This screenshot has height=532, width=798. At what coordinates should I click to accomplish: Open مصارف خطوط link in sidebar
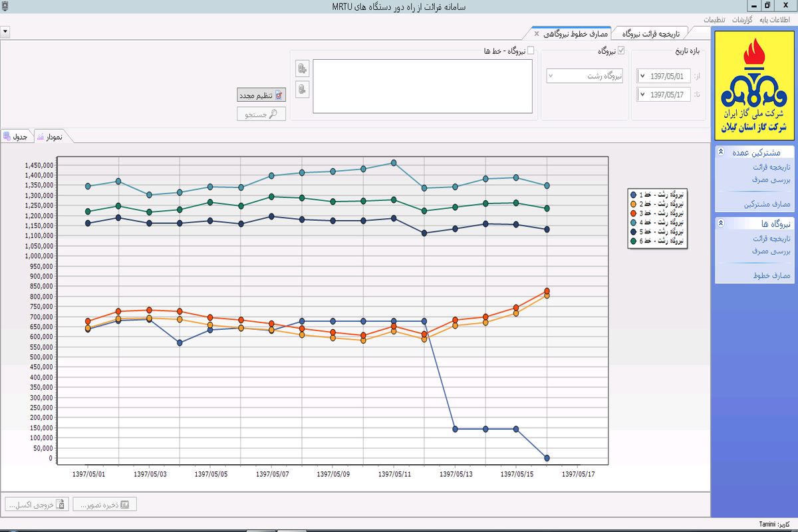(x=771, y=275)
